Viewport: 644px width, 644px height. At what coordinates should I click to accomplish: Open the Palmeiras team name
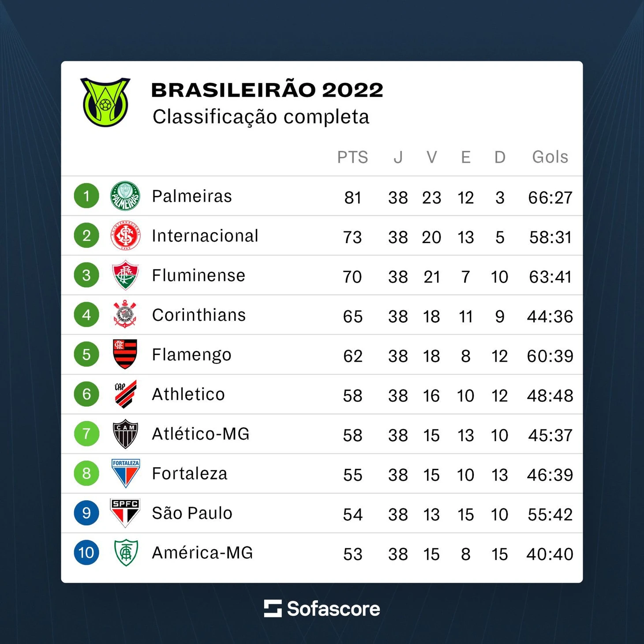coord(192,196)
